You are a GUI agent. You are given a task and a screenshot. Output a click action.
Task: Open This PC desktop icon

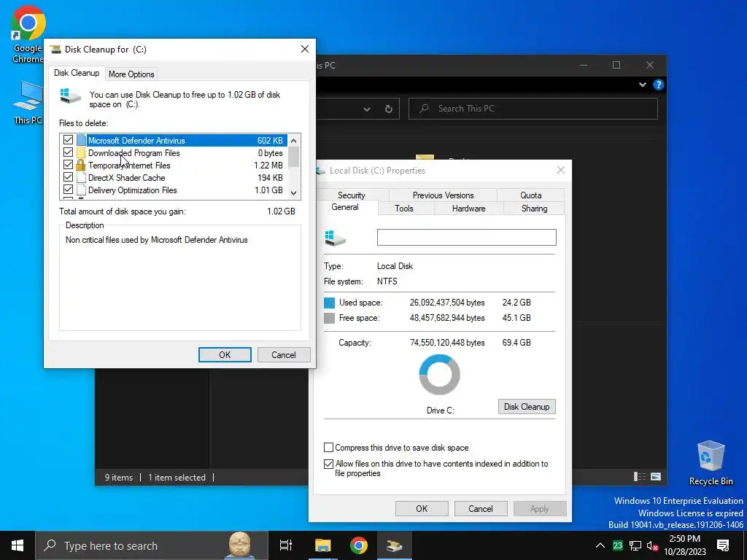click(28, 102)
